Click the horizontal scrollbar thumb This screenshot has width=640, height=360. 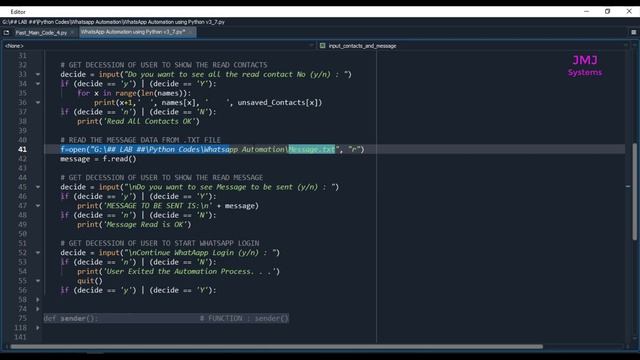(277, 347)
